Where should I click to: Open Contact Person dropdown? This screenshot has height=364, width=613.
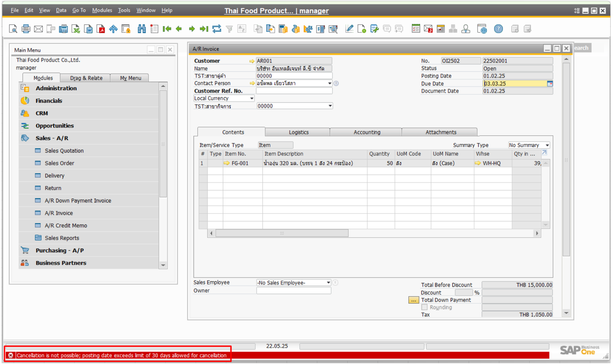(x=329, y=83)
